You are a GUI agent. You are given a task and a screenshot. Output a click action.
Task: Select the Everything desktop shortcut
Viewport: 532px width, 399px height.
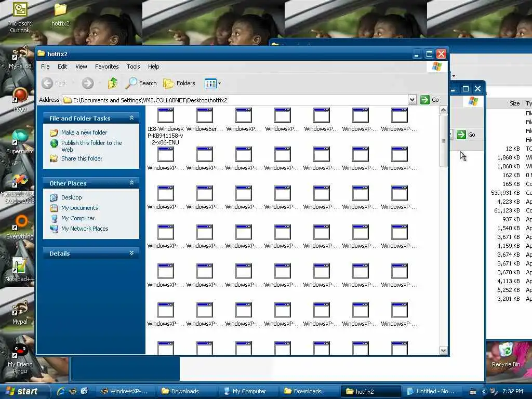pos(20,228)
